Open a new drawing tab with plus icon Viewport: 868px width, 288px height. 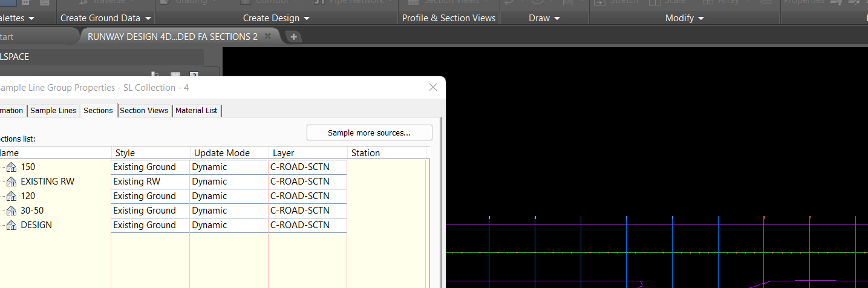coord(293,37)
